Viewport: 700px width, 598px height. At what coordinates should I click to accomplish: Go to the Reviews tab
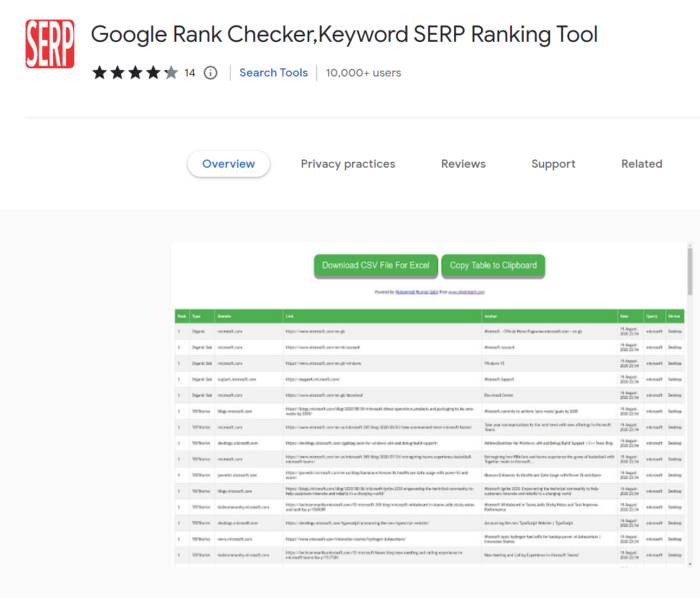(x=463, y=164)
